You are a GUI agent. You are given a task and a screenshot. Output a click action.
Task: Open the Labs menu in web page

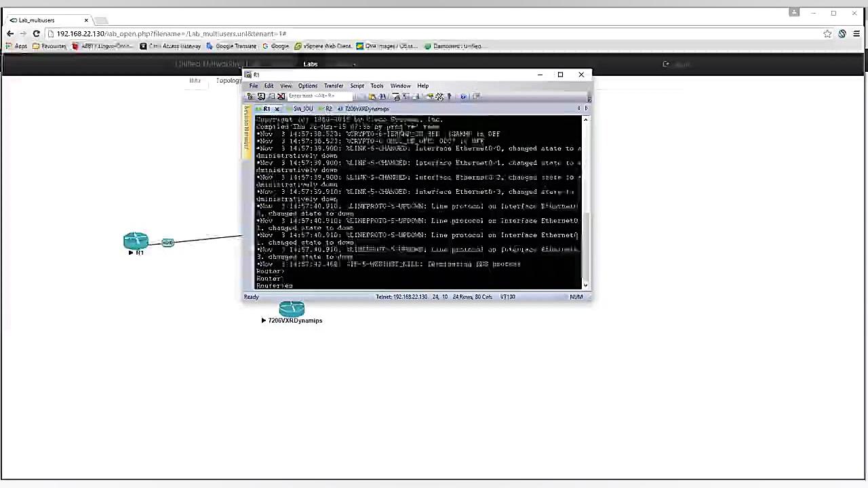pyautogui.click(x=311, y=64)
